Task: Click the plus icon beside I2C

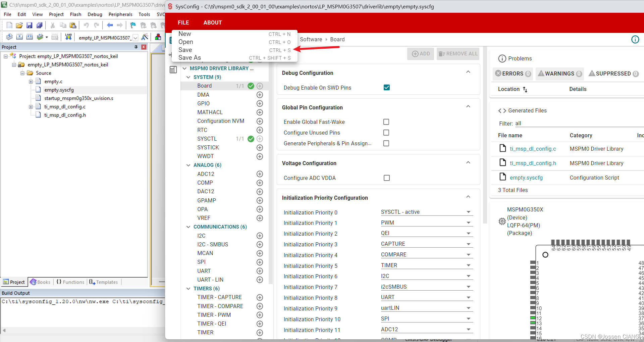Action: pos(260,236)
